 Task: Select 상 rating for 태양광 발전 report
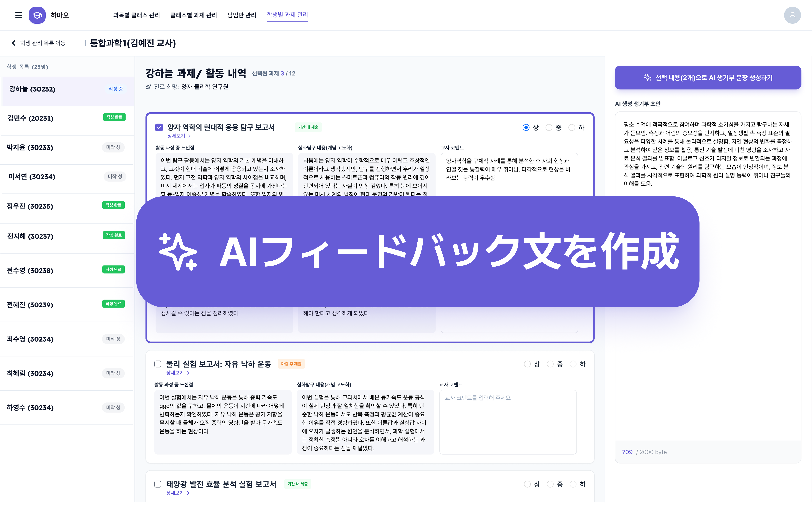point(527,484)
